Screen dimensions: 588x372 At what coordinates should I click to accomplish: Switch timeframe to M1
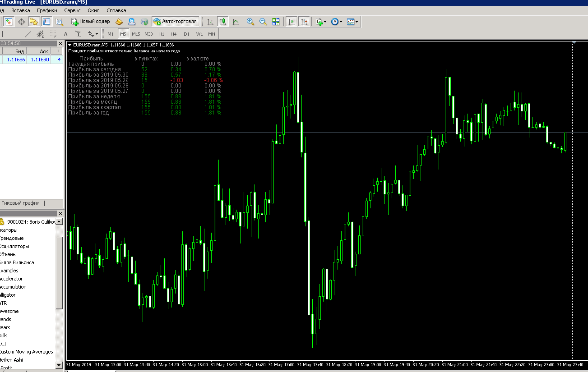click(111, 34)
